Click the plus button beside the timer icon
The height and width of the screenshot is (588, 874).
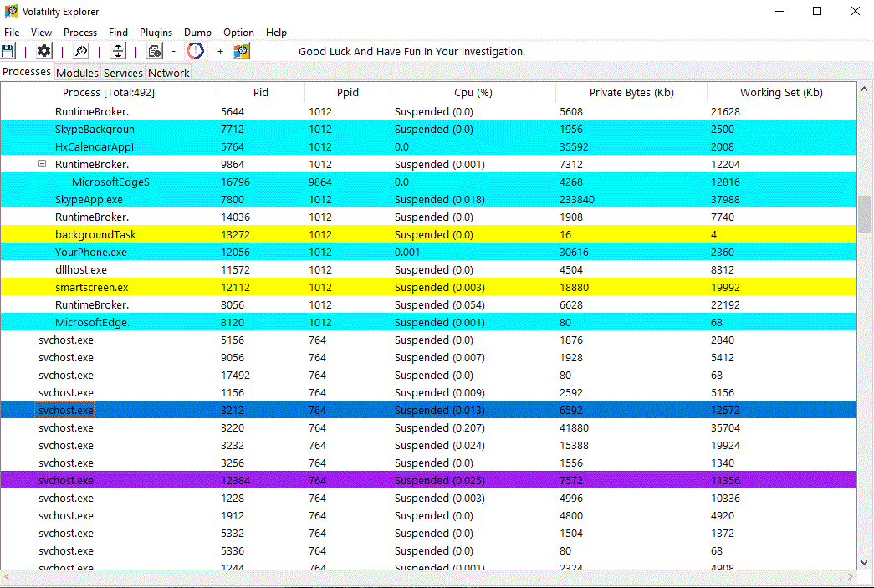tap(219, 51)
